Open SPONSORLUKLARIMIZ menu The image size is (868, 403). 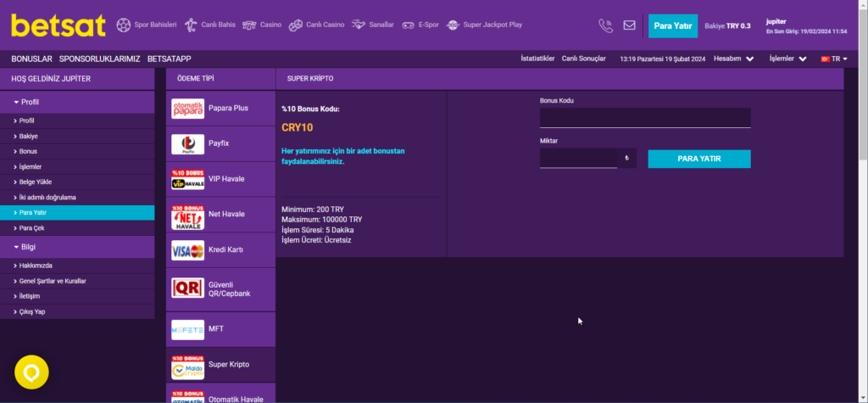tap(100, 59)
